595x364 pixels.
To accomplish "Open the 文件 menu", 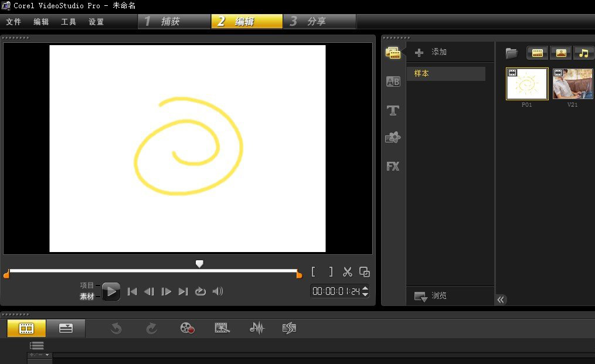I will pyautogui.click(x=13, y=22).
